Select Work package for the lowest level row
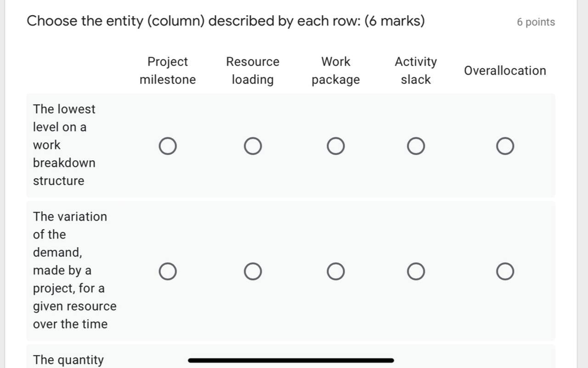This screenshot has width=588, height=368. (335, 146)
